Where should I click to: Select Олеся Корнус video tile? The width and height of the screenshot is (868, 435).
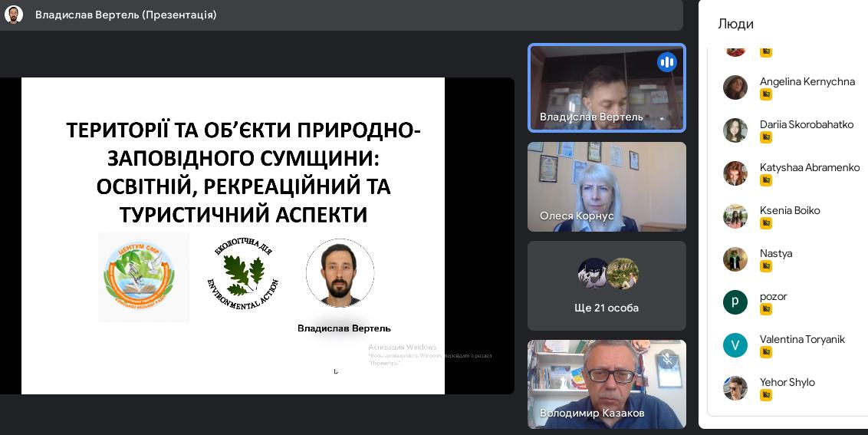click(607, 186)
